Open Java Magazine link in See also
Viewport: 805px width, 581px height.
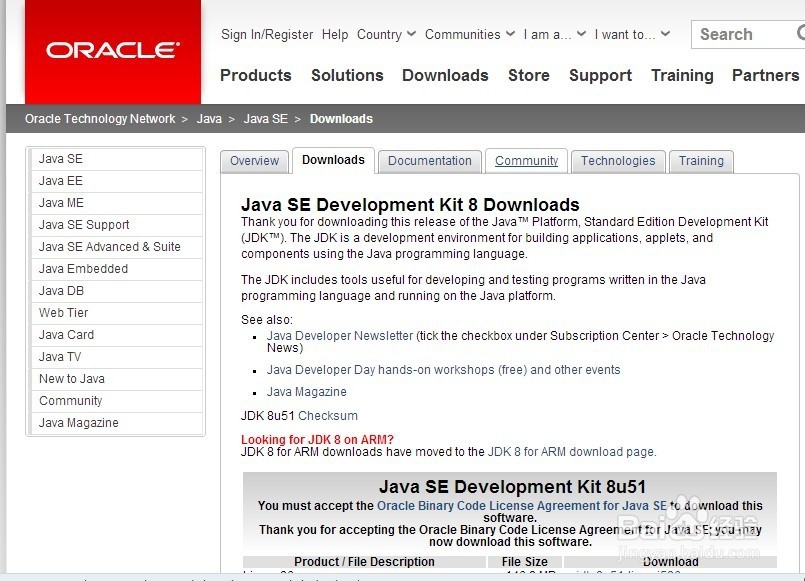(x=306, y=392)
